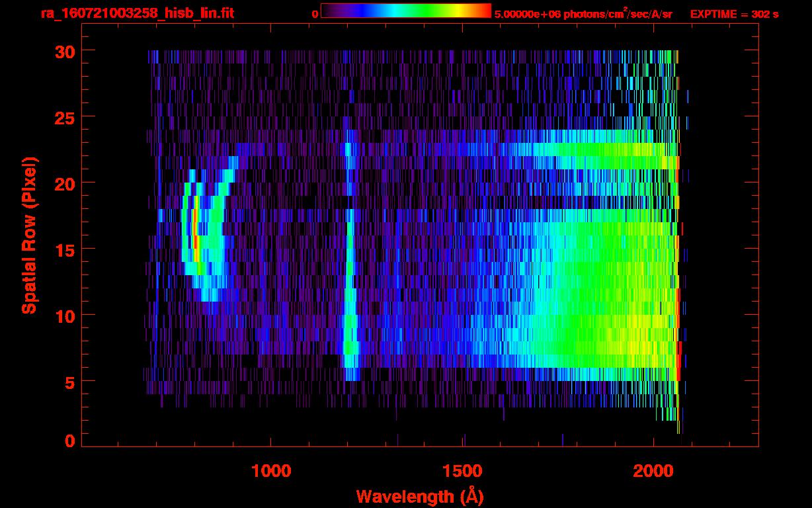812x508 pixels.
Task: Click the 5.00000e+06 photons/cm²/sec/A/sr label
Action: pyautogui.click(x=583, y=13)
